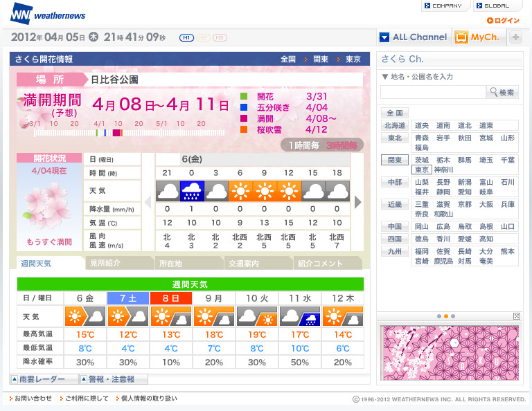The image size is (532, 411).
Task: Open the 道央 area link
Action: coord(422,125)
